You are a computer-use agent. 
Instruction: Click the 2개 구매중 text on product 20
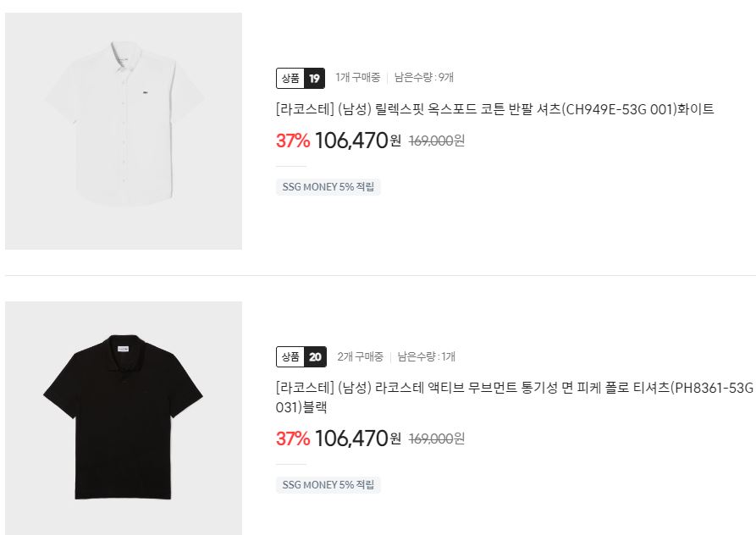point(360,356)
